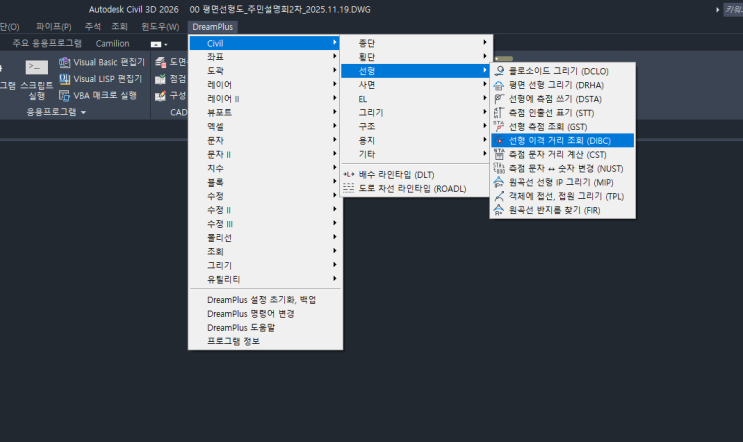The width and height of the screenshot is (743, 442).
Task: Open the 레이어 II submenu entry
Action: click(265, 99)
